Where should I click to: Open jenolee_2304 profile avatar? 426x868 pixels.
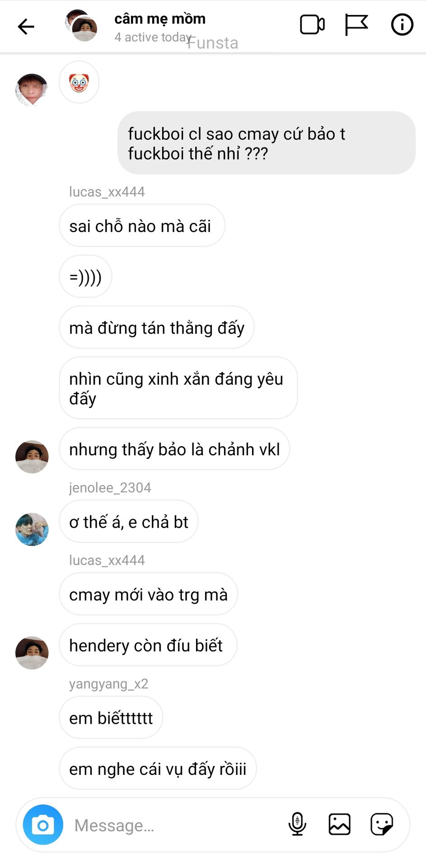click(32, 529)
